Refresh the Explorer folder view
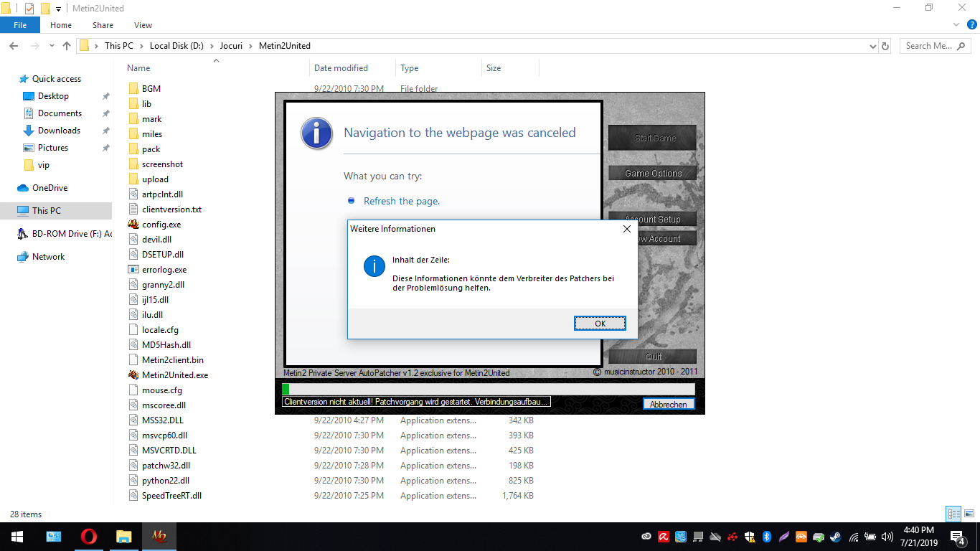Image resolution: width=980 pixels, height=551 pixels. coord(885,46)
